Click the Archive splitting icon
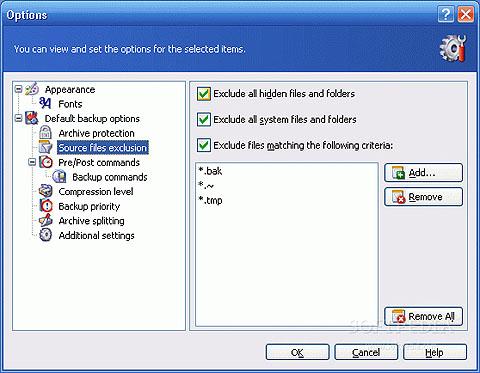Screen dimensions: 480x373 pos(45,220)
